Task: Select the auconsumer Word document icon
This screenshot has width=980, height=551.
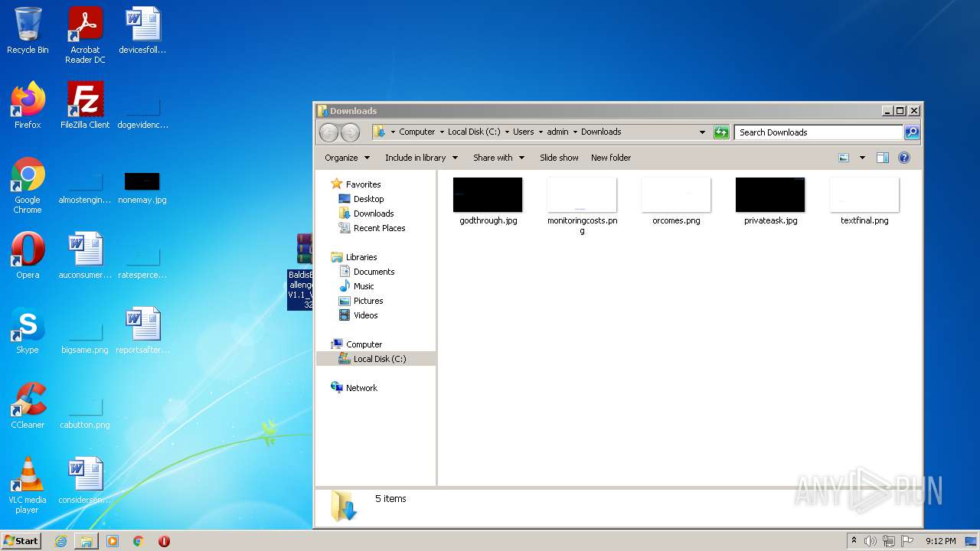Action: click(x=85, y=255)
